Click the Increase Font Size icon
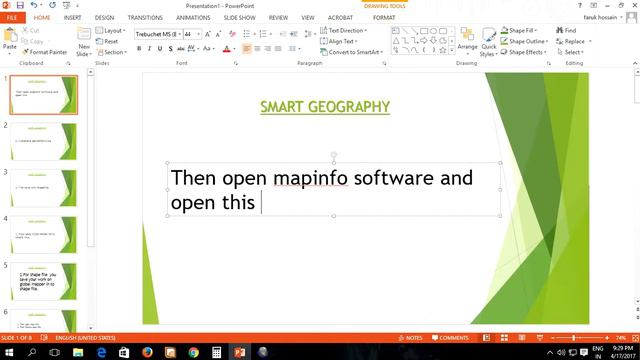Screen dimensions: 640x360 click(208, 34)
